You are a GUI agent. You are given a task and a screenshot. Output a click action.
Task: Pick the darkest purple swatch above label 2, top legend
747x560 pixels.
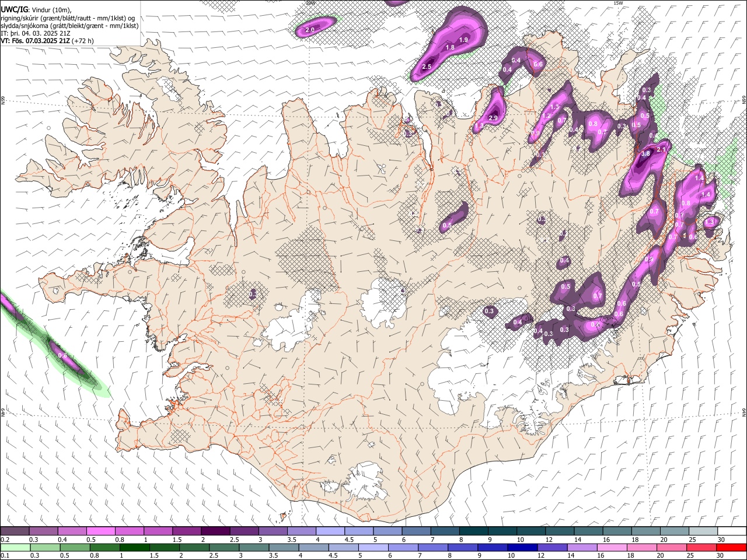click(x=215, y=531)
